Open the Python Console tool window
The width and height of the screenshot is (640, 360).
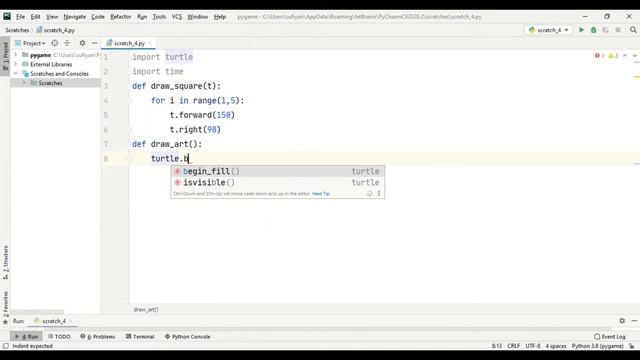(x=187, y=336)
